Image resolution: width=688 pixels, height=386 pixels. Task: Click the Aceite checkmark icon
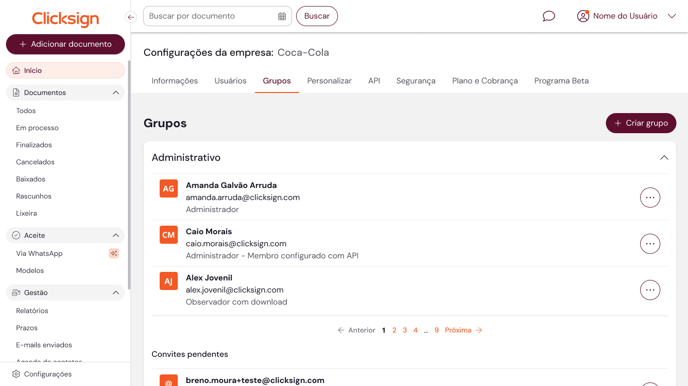click(x=16, y=235)
